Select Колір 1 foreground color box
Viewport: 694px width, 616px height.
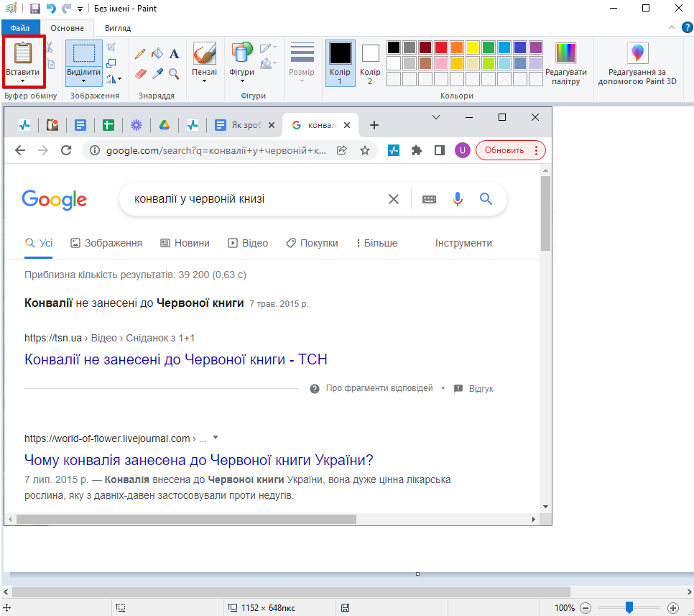(340, 63)
